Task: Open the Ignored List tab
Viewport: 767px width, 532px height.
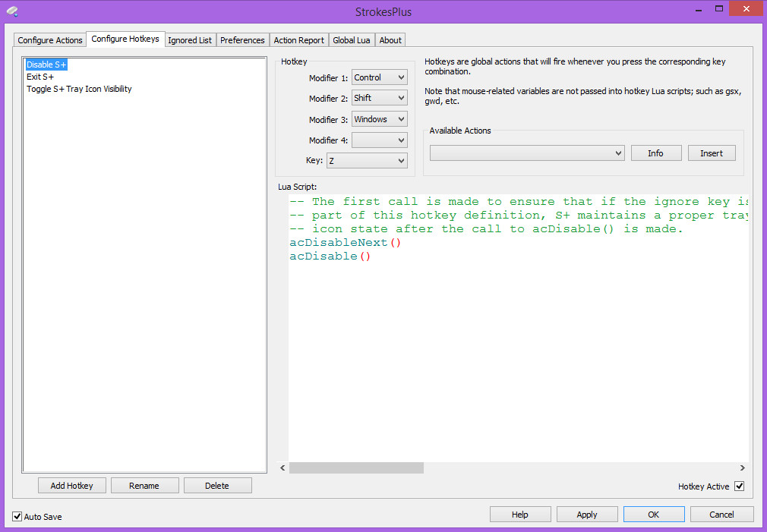Action: (x=190, y=40)
